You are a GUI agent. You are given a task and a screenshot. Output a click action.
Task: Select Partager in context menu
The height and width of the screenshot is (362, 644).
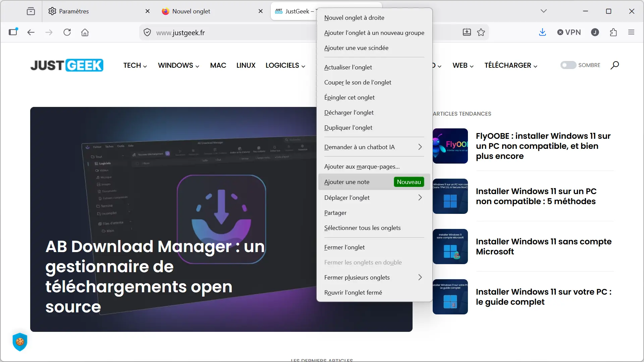click(x=374, y=213)
